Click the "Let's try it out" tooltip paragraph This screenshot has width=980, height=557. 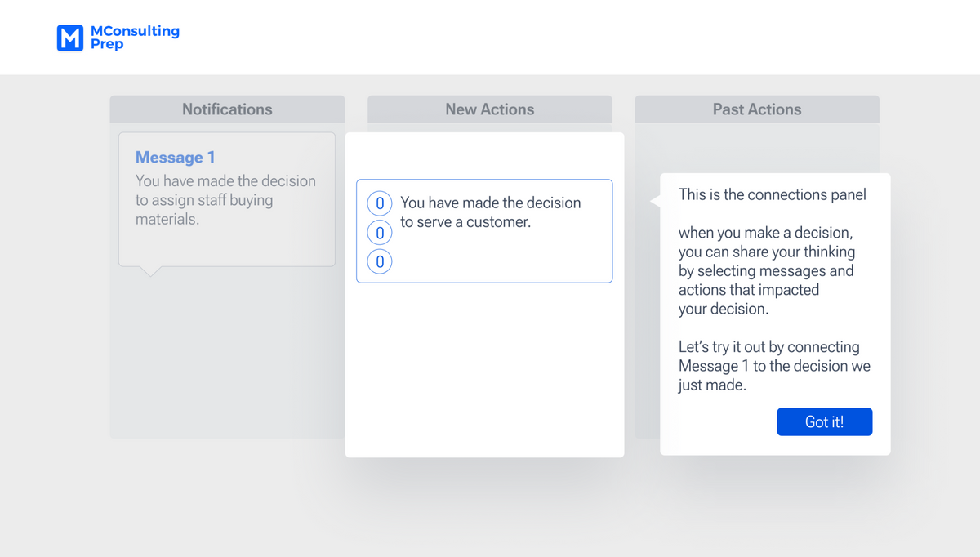[774, 366]
